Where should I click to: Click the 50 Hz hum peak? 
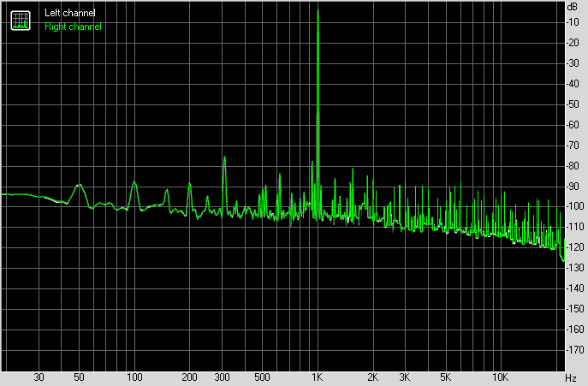tap(79, 193)
